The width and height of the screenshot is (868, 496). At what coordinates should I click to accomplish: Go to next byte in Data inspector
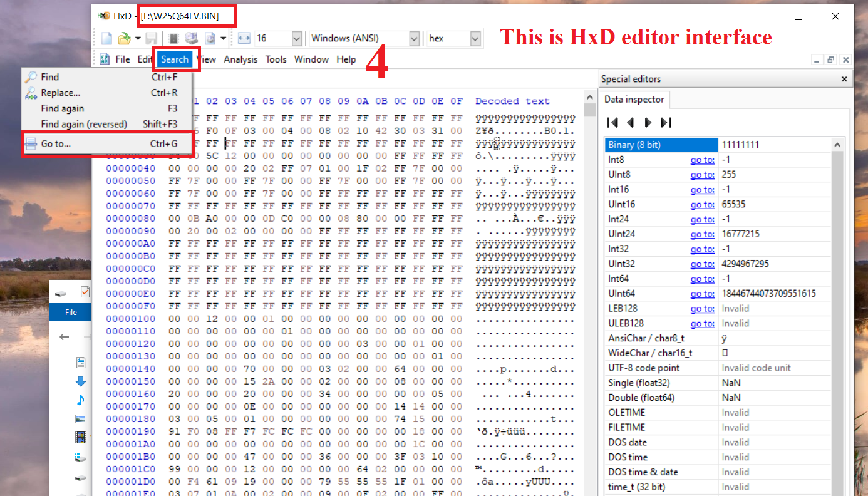(648, 122)
